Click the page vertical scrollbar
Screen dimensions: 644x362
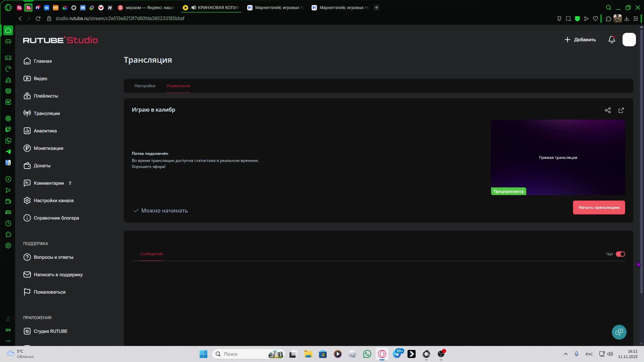pos(641,161)
